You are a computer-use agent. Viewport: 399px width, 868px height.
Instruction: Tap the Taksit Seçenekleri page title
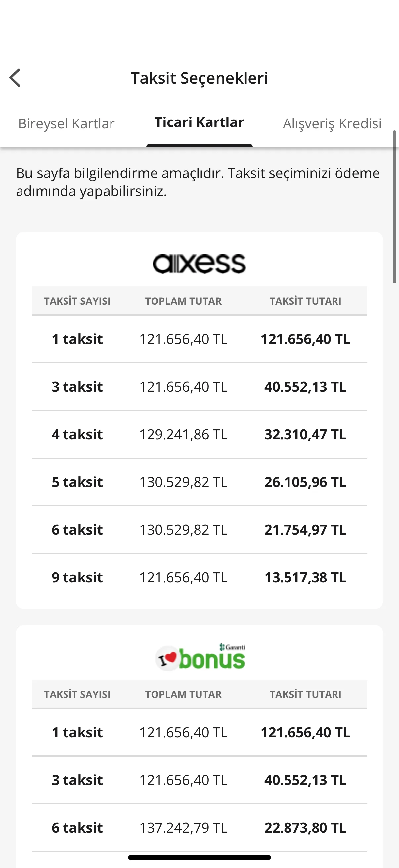tap(199, 78)
